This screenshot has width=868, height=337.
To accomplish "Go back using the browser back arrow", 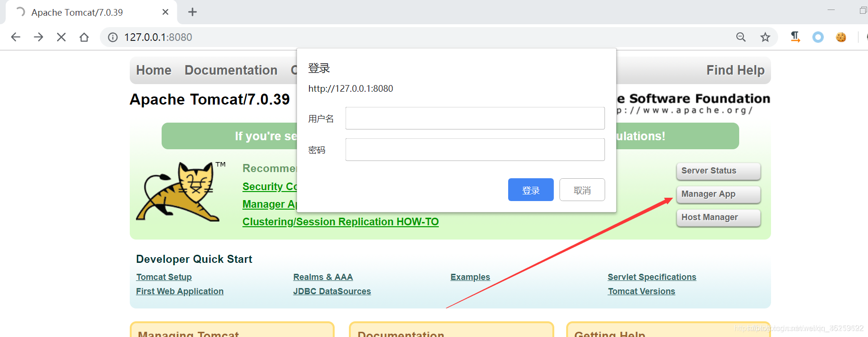I will coord(16,37).
